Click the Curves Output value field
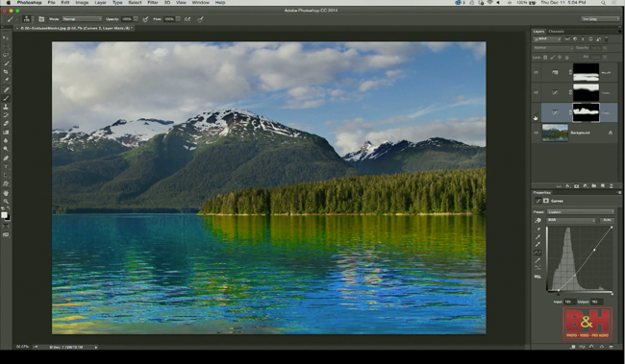The width and height of the screenshot is (625, 364). (x=596, y=302)
